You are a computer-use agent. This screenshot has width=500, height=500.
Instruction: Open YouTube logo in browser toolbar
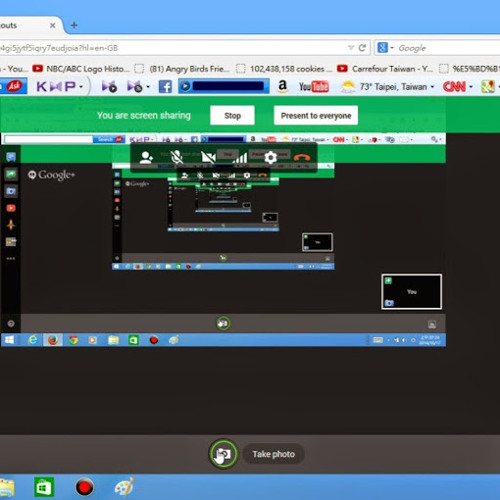point(314,87)
